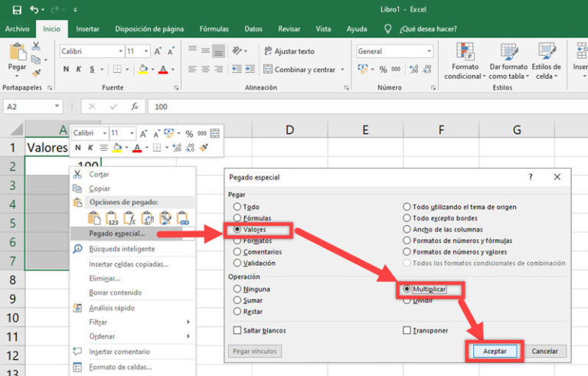Screen dimensions: 588x376
Task: Toggle bold N in the ribbon
Action: tap(66, 69)
